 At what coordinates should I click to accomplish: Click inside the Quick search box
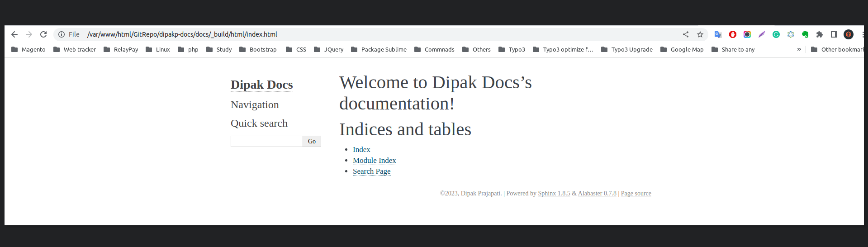pos(267,142)
